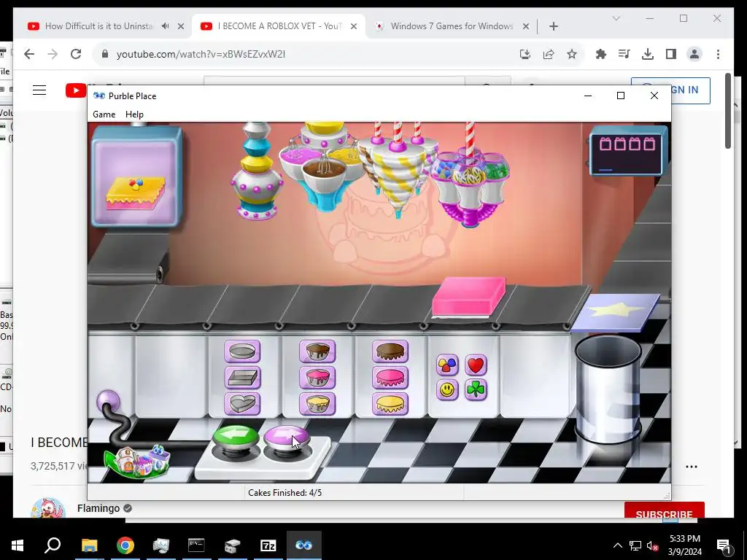Image resolution: width=747 pixels, height=560 pixels.
Task: Open Chrome profile avatar
Action: click(x=694, y=54)
